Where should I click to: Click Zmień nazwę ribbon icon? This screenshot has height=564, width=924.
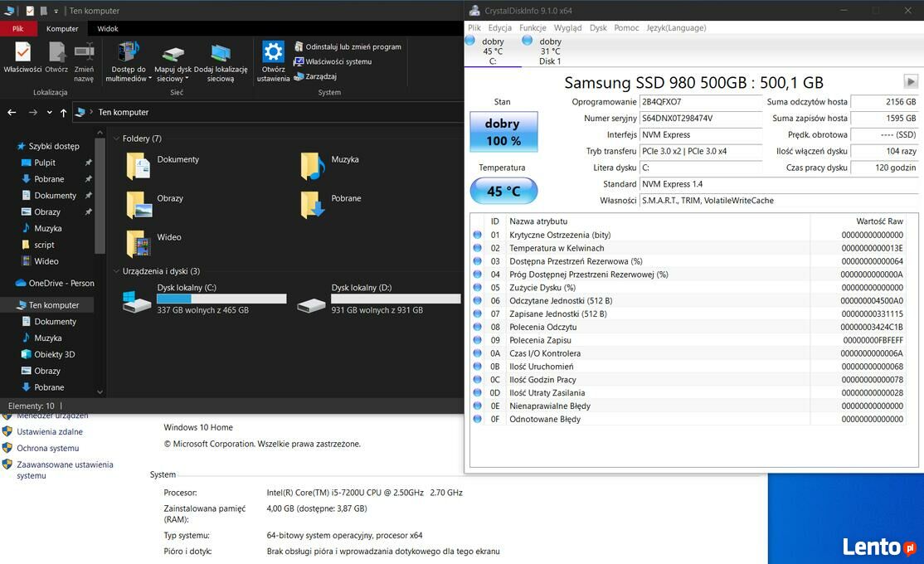click(x=85, y=52)
